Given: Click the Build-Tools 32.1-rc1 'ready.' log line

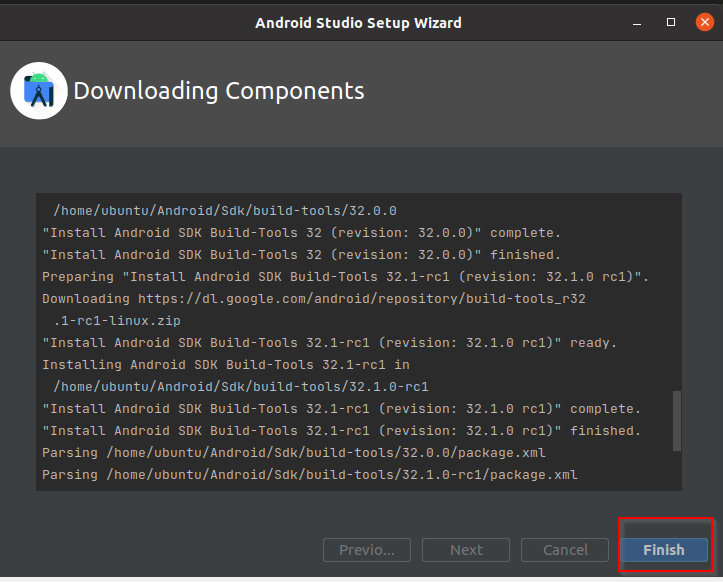Looking at the screenshot, I should click(x=329, y=343).
